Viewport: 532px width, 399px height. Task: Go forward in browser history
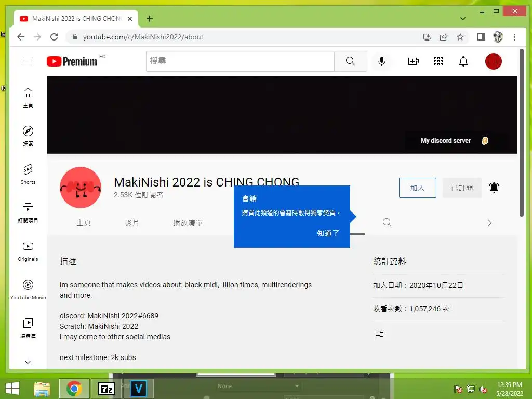pyautogui.click(x=37, y=37)
